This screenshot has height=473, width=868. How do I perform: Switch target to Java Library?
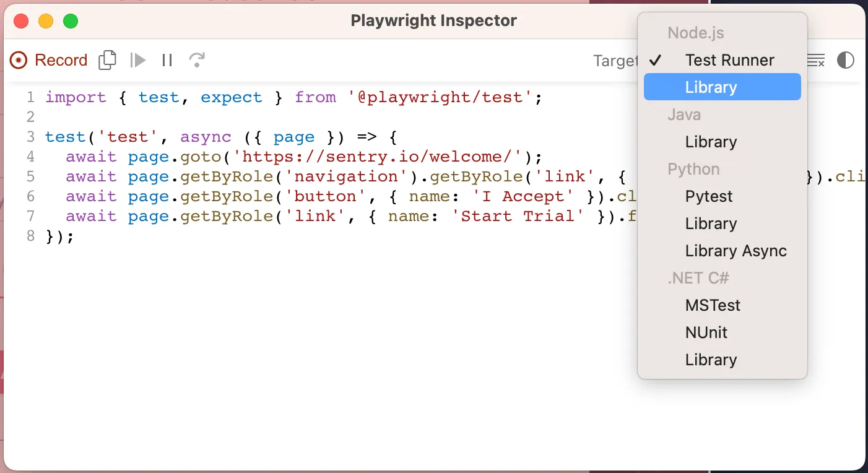click(x=711, y=142)
